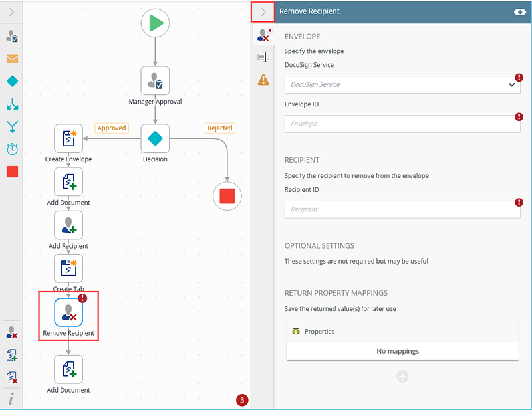The image size is (532, 410).
Task: Select the Decision node
Action: pyautogui.click(x=155, y=138)
